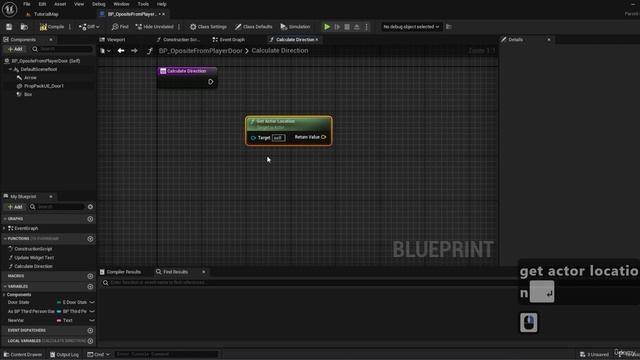
Task: Toggle As BP Third Person variable visibility eye
Action: [92, 311]
